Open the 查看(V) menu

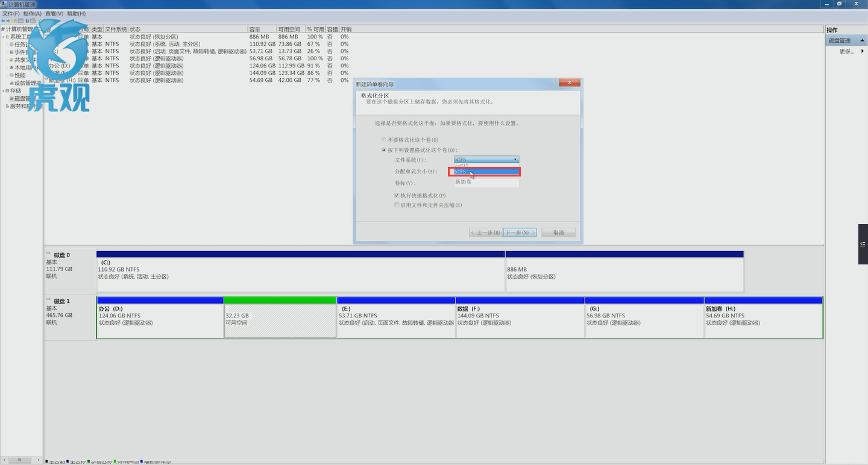(54, 13)
